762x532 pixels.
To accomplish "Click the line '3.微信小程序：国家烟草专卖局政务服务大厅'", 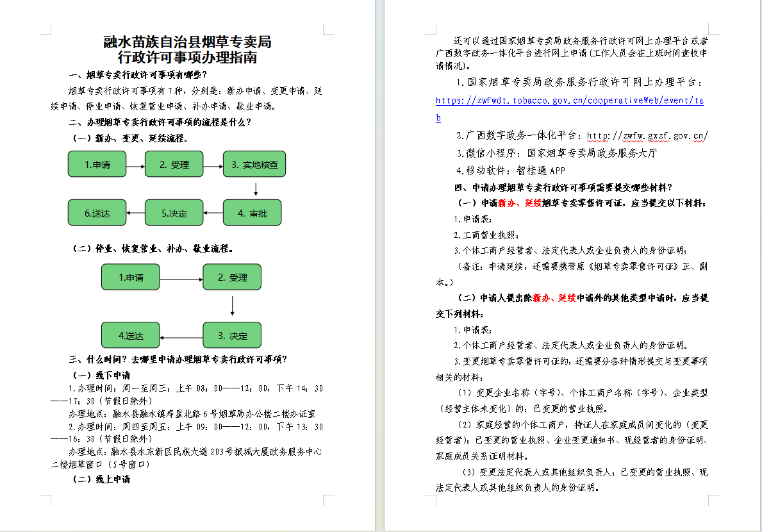I will tap(556, 153).
